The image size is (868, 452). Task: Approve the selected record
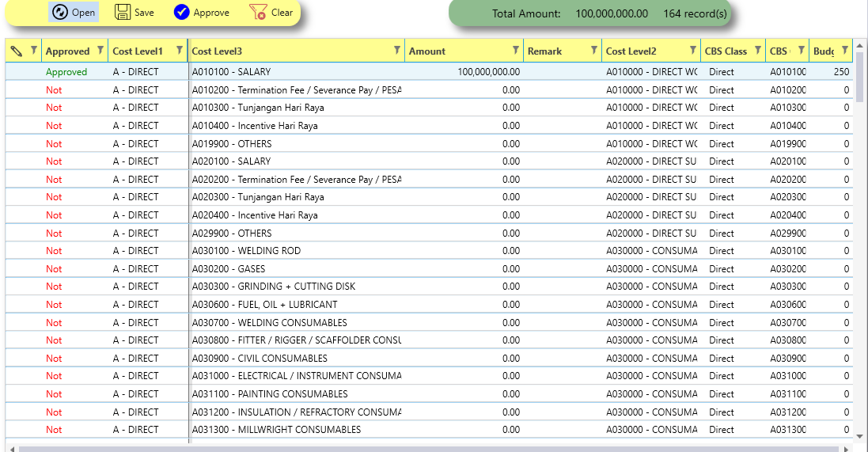(x=201, y=12)
